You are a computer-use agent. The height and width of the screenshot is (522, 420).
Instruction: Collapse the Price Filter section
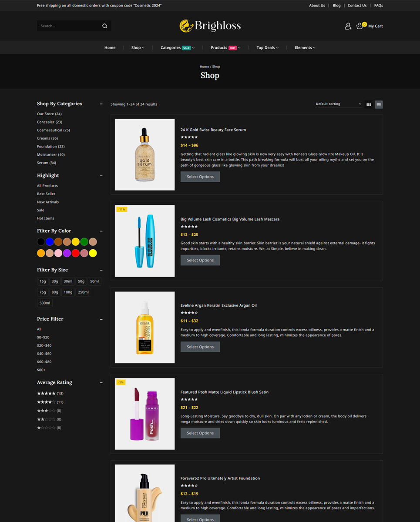click(x=101, y=319)
